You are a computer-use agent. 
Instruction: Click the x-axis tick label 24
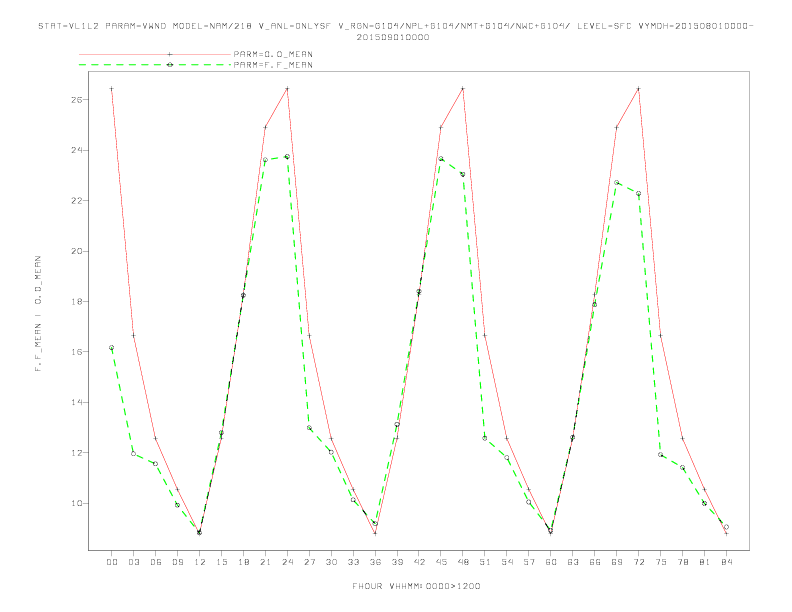pos(287,562)
